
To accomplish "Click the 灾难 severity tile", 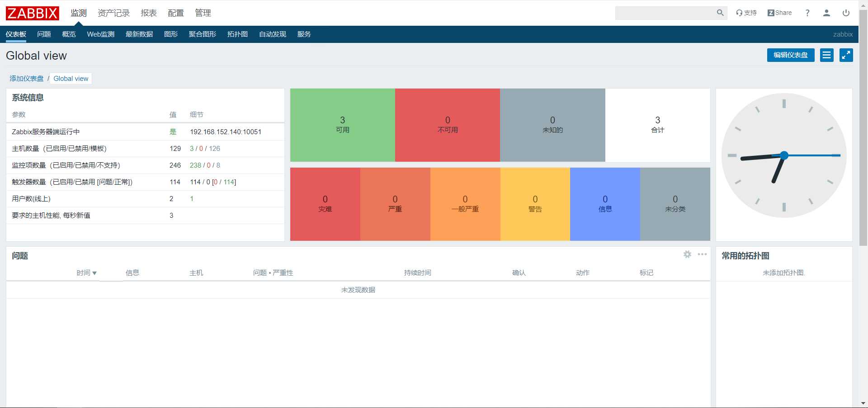I will tap(325, 204).
